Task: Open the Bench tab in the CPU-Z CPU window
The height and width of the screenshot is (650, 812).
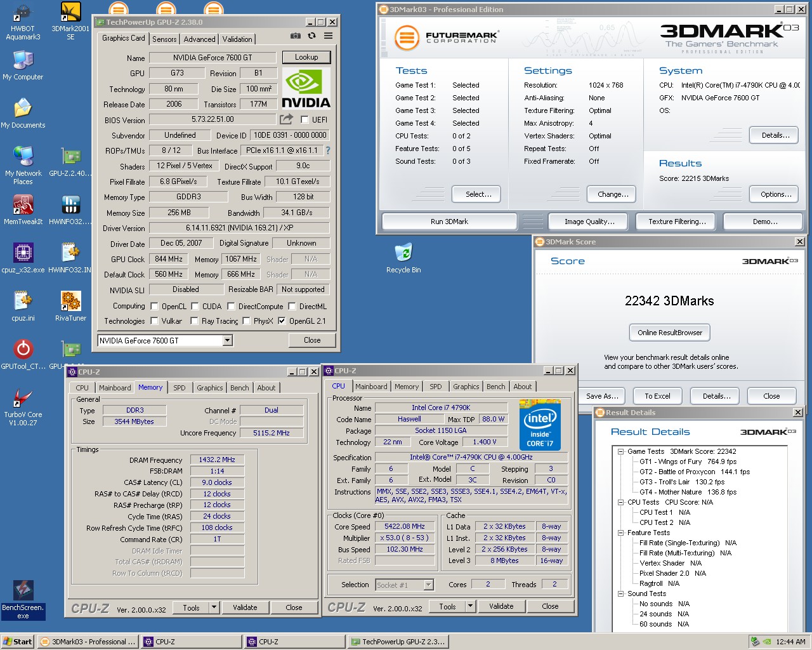Action: pyautogui.click(x=496, y=387)
